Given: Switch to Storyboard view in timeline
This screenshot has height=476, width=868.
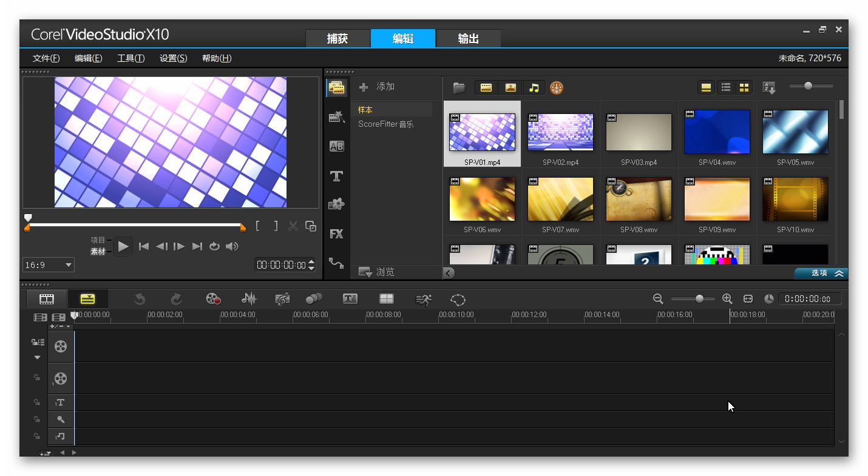Looking at the screenshot, I should coord(47,299).
